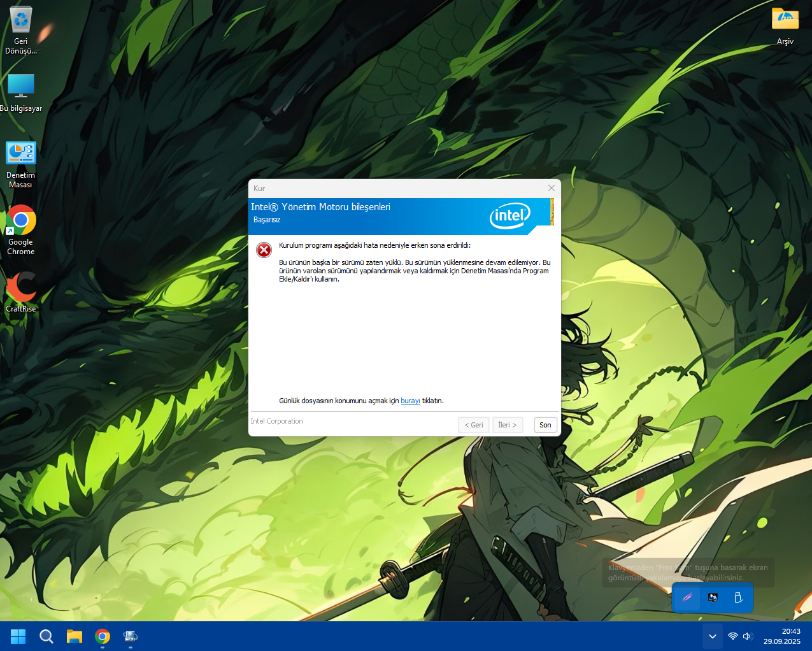Open the Wi-Fi network tray icon
Viewport: 812px width, 651px height.
click(733, 636)
